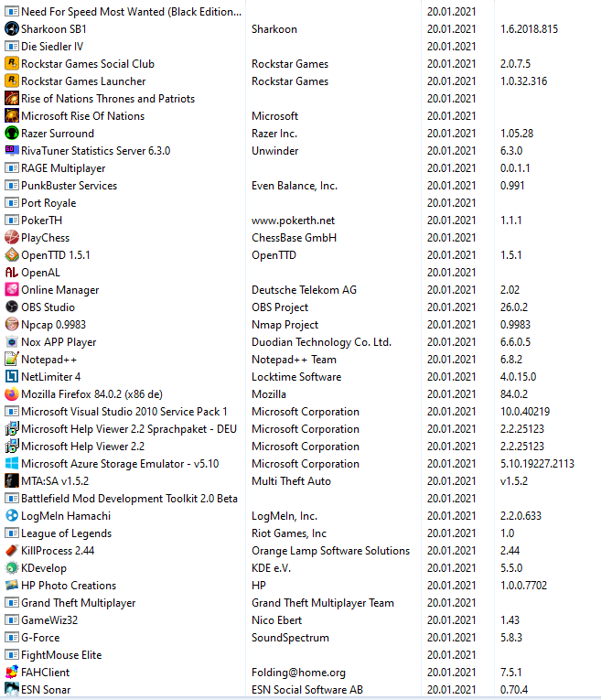601x700 pixels.
Task: Click the FightMouse Elite entry
Action: (x=61, y=655)
